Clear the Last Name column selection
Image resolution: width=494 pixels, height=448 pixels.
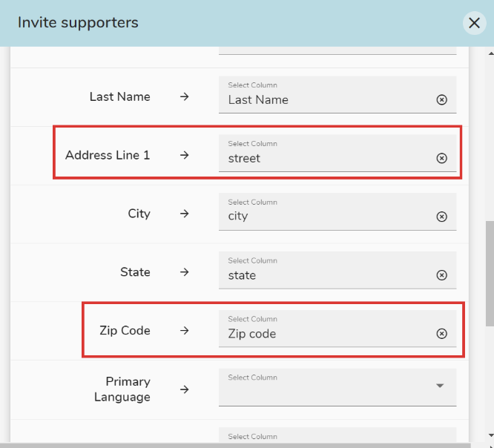point(441,99)
